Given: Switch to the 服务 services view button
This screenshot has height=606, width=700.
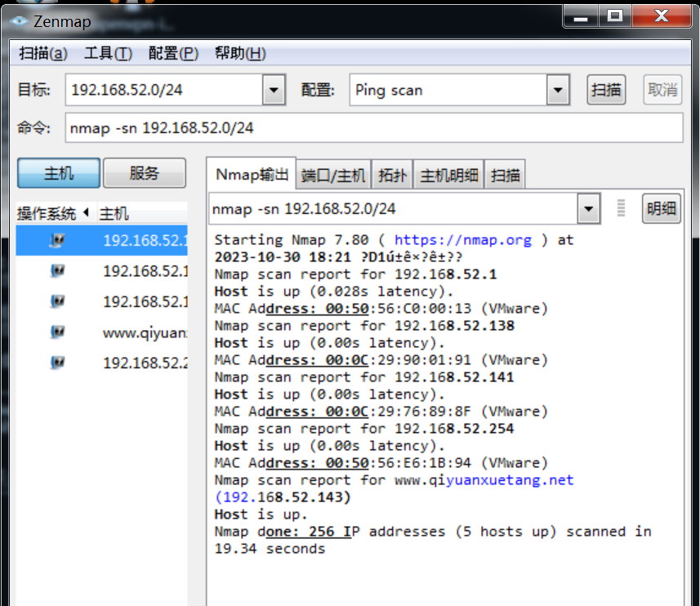Looking at the screenshot, I should click(x=145, y=172).
